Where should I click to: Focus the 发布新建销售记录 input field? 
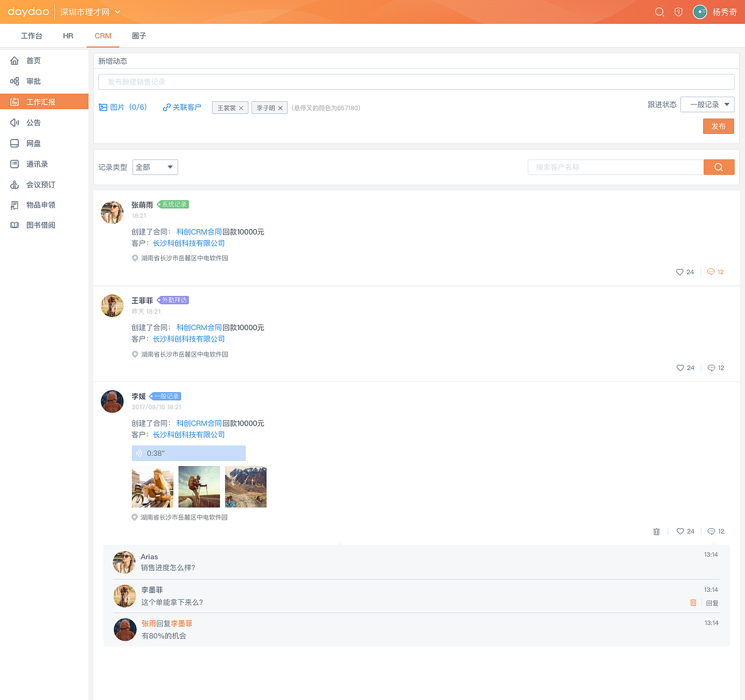(x=416, y=81)
